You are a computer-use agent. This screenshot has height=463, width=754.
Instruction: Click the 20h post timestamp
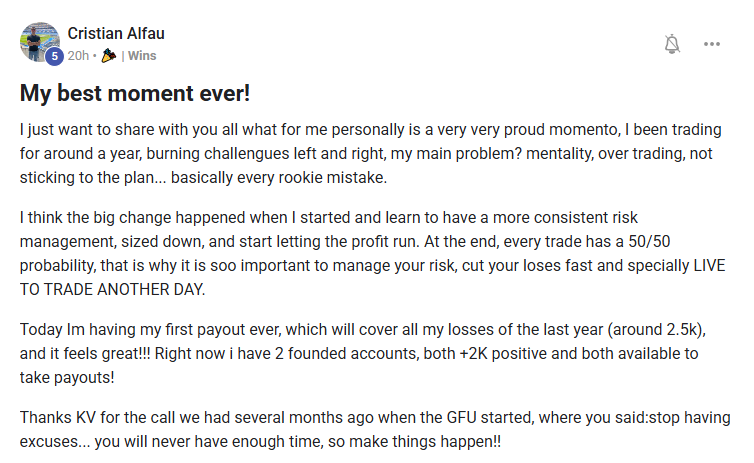tap(78, 56)
